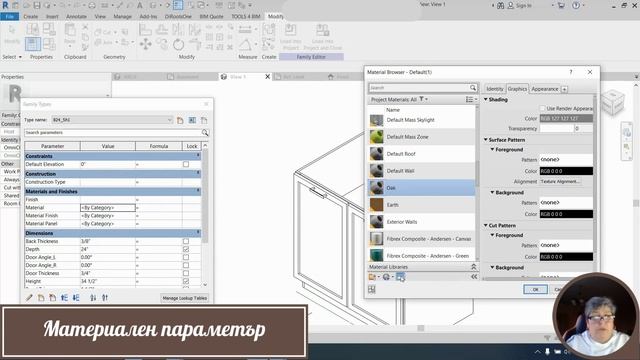Switch to the Appearance tab in Material Browser

pyautogui.click(x=544, y=89)
